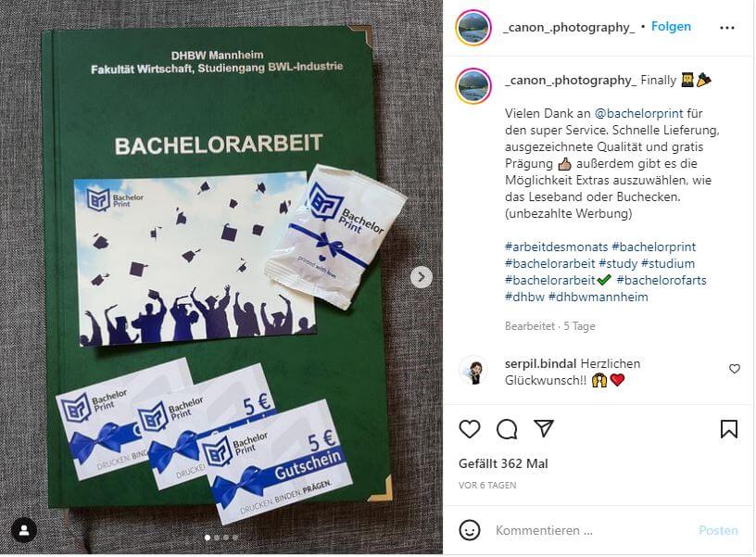Open #arbeitdesmonats hashtag

pyautogui.click(x=556, y=247)
